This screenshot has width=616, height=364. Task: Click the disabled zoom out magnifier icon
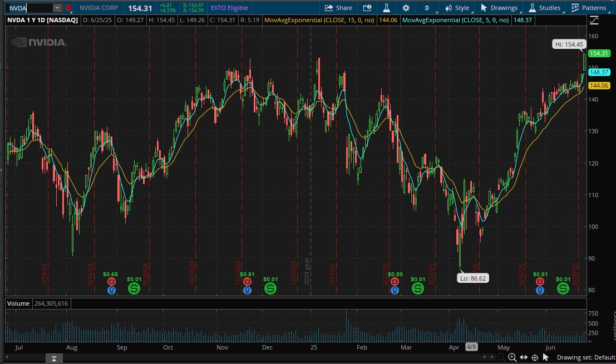(x=501, y=357)
